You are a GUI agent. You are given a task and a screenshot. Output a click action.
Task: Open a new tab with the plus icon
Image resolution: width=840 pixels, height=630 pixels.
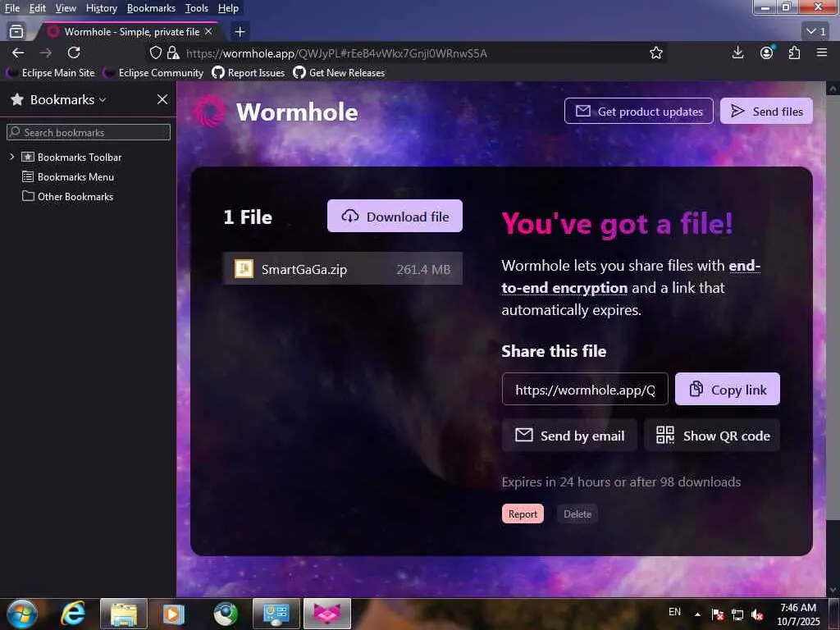(x=240, y=32)
